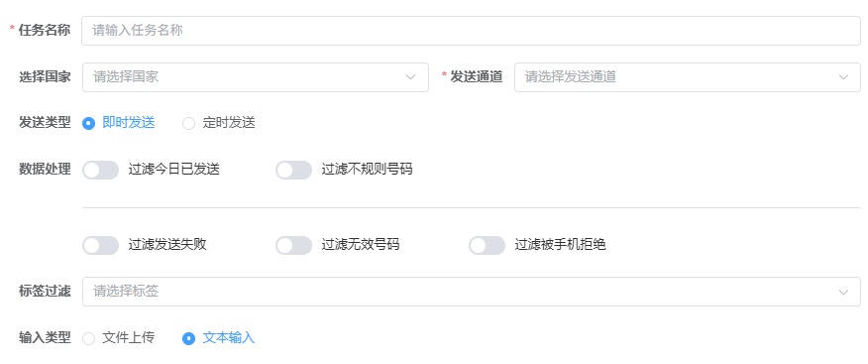Click the 数据处理 section label
Image resolution: width=868 pixels, height=364 pixels.
(x=45, y=170)
